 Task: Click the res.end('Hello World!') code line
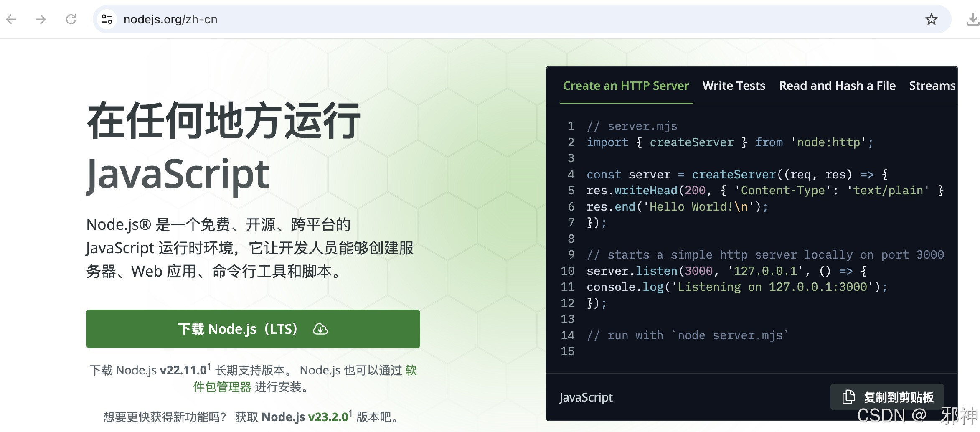pyautogui.click(x=677, y=207)
